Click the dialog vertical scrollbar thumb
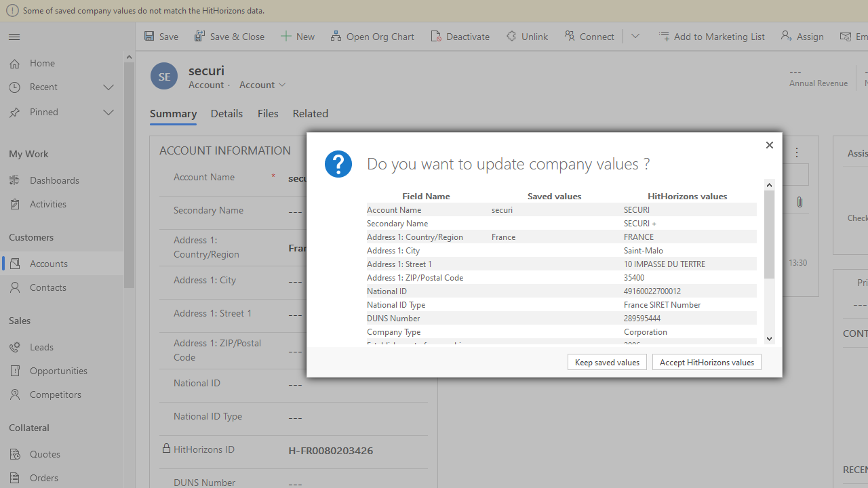868x488 pixels. pyautogui.click(x=769, y=235)
